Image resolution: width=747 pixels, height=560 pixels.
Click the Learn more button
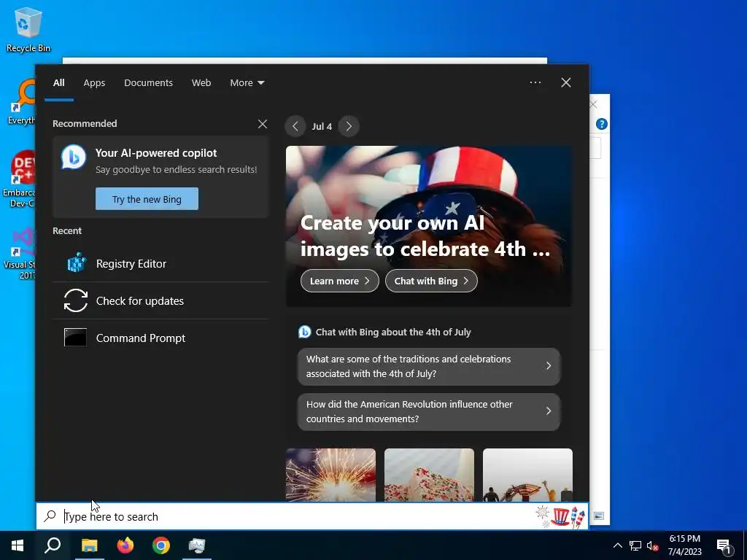[340, 281]
